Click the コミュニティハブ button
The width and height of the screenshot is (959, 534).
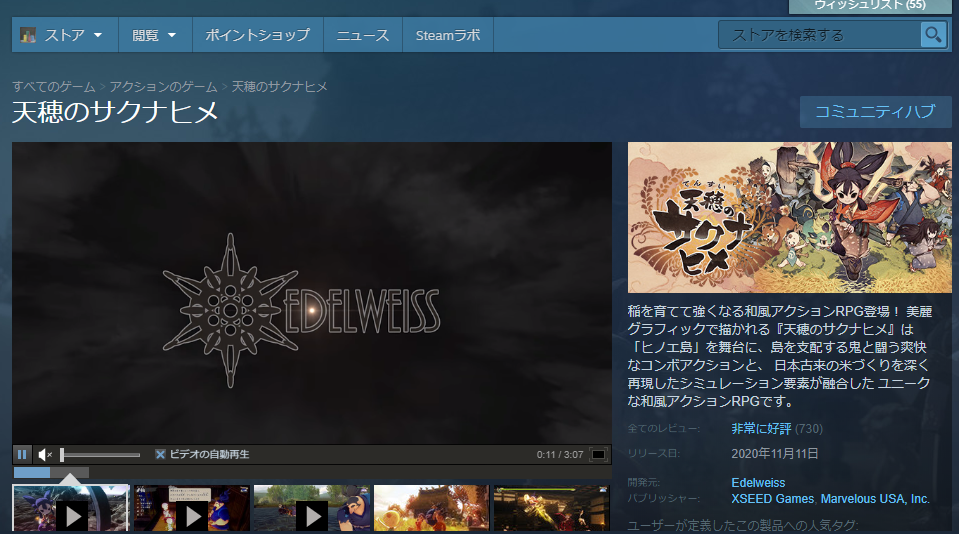tap(875, 111)
